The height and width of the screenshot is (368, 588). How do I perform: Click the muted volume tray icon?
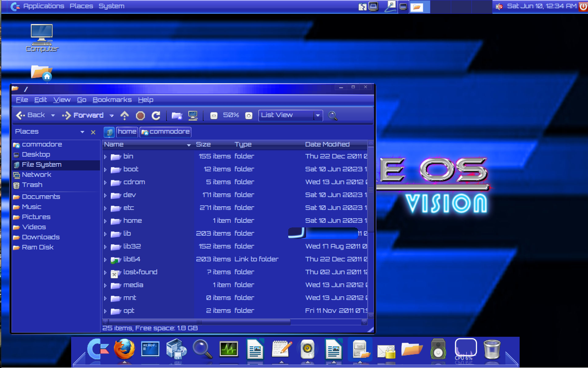[x=499, y=6]
